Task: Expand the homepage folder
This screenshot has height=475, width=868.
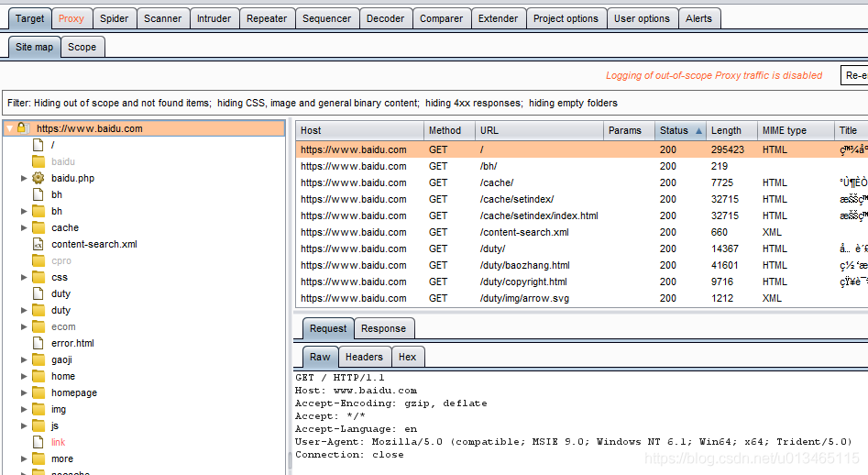Action: pyautogui.click(x=24, y=392)
